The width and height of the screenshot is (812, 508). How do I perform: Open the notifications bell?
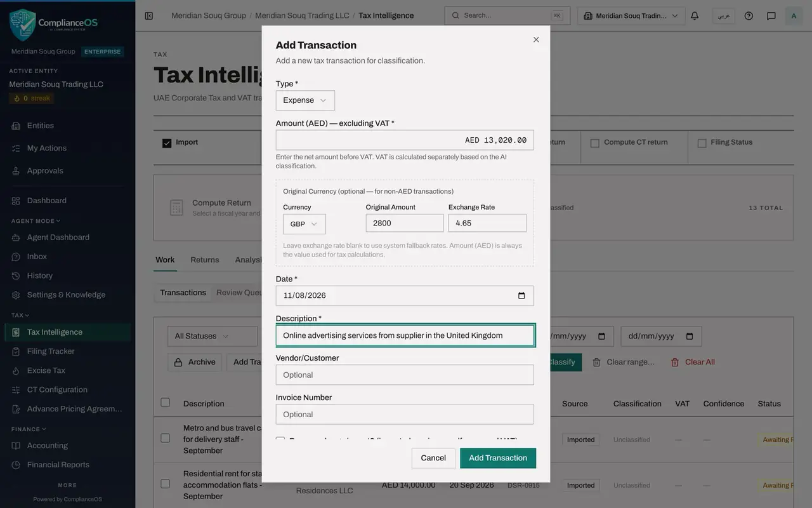[x=695, y=16]
